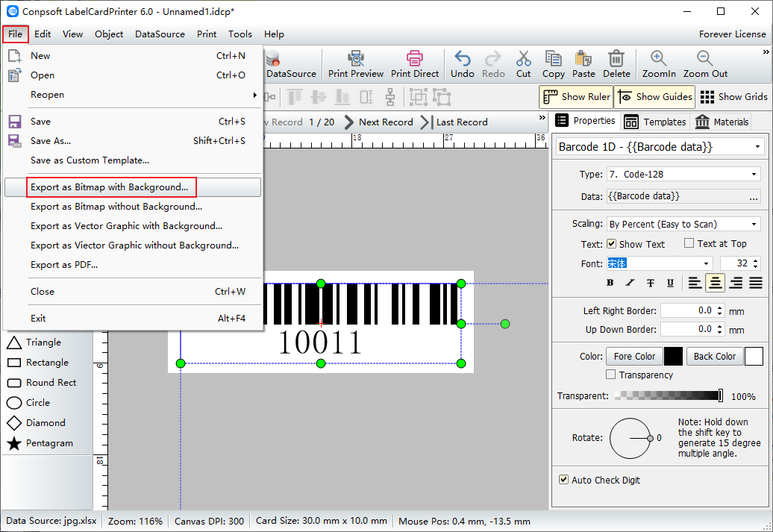Click the white back color swatch
Screen dimensions: 773x532
click(754, 356)
